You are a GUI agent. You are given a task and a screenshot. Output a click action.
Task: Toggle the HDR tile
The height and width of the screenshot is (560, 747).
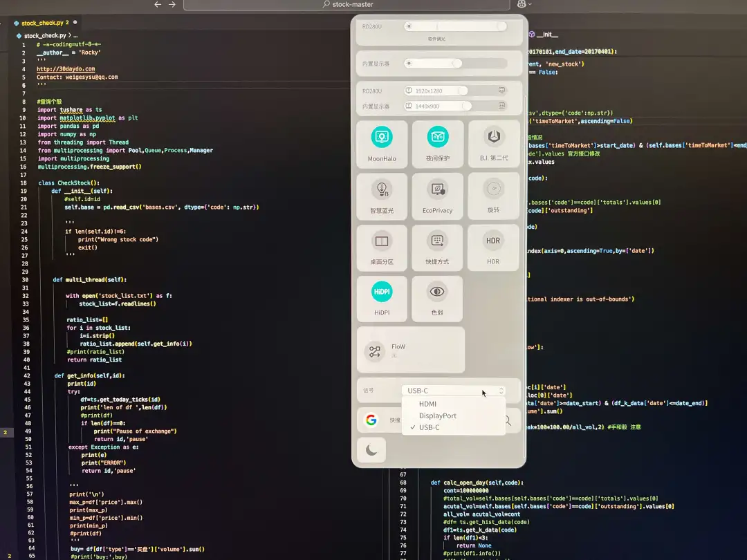click(x=494, y=248)
